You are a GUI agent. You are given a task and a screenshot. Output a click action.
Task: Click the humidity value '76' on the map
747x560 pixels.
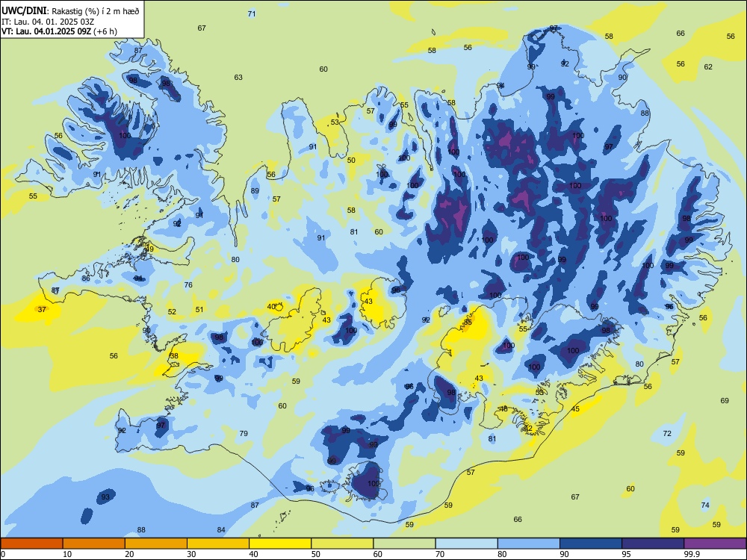point(188,284)
